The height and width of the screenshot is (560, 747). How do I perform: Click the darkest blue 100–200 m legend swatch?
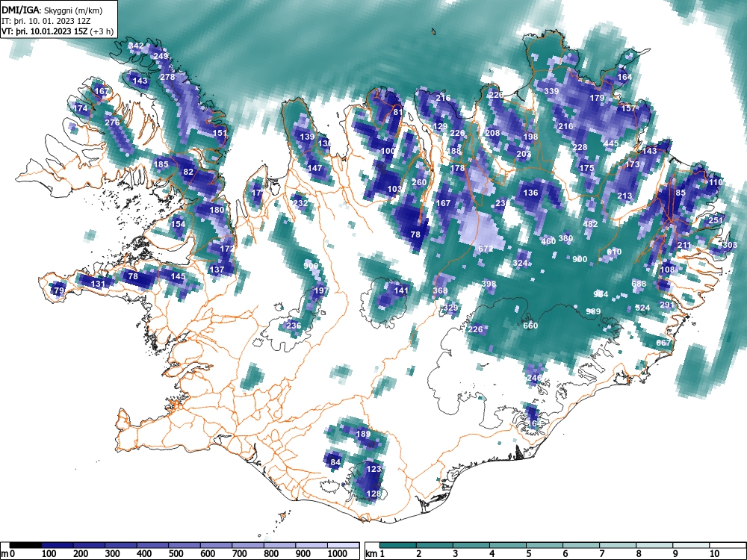[58, 545]
